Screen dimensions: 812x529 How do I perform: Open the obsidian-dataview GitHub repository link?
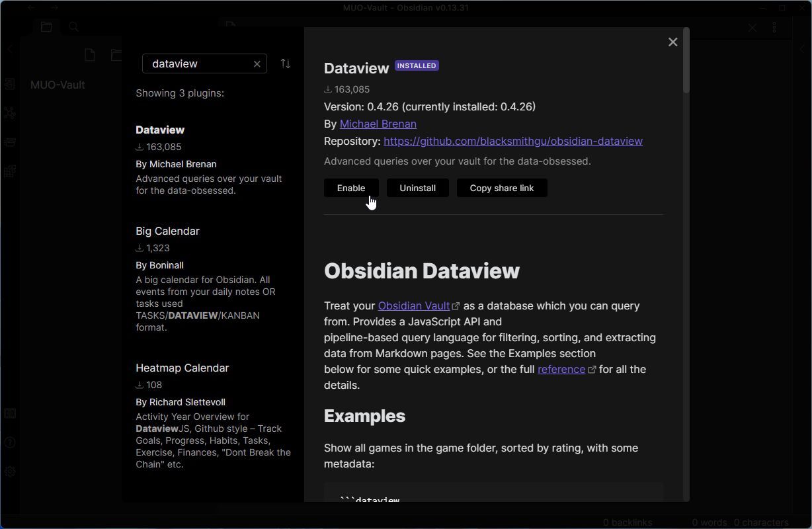pos(513,141)
